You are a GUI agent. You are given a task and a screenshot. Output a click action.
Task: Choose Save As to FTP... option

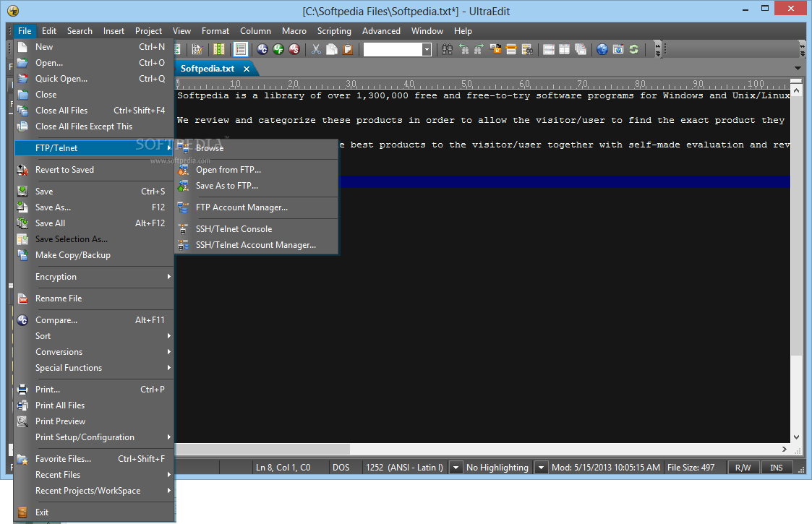[x=257, y=186]
